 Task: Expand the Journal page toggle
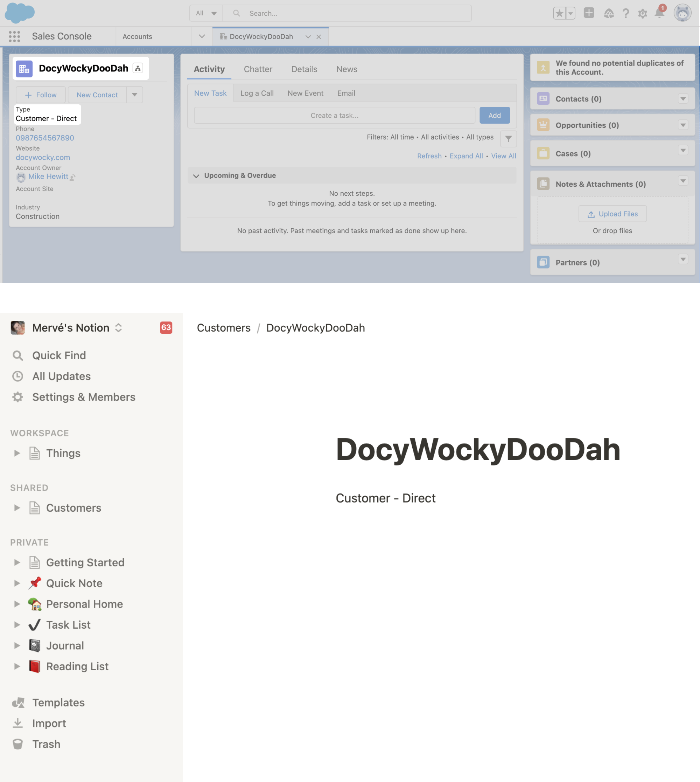coord(17,645)
